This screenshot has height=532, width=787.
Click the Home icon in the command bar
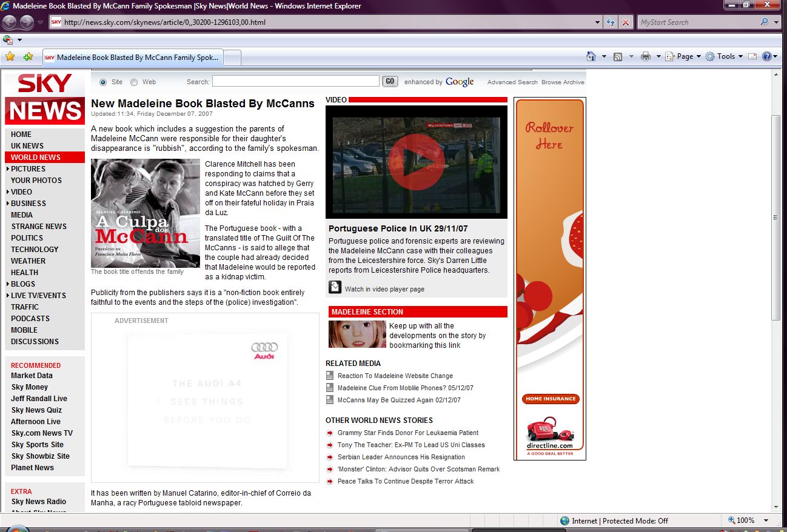pyautogui.click(x=591, y=56)
